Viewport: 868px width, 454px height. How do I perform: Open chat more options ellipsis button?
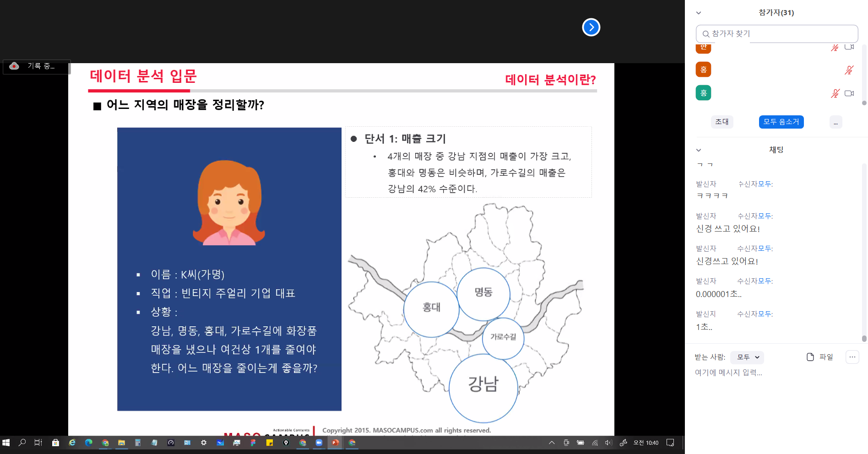852,357
